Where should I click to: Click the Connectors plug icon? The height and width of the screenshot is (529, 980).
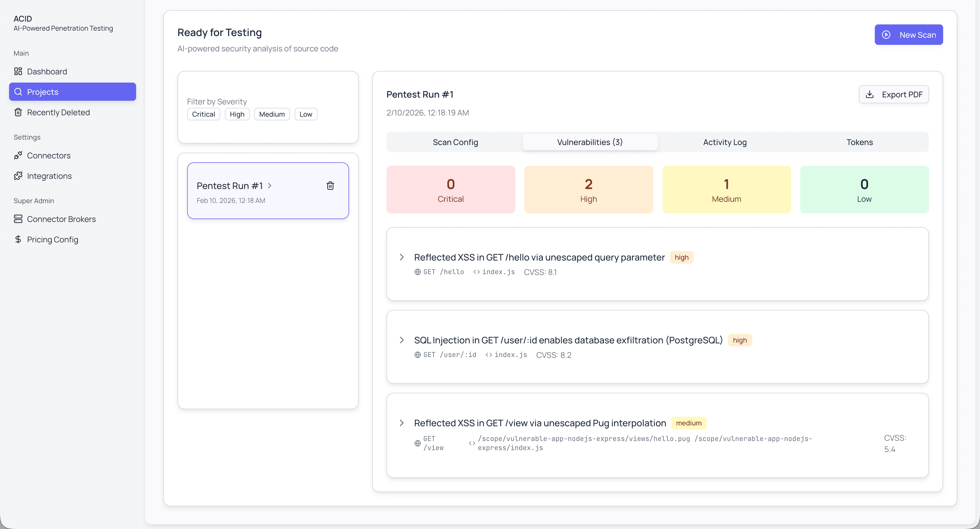point(18,156)
